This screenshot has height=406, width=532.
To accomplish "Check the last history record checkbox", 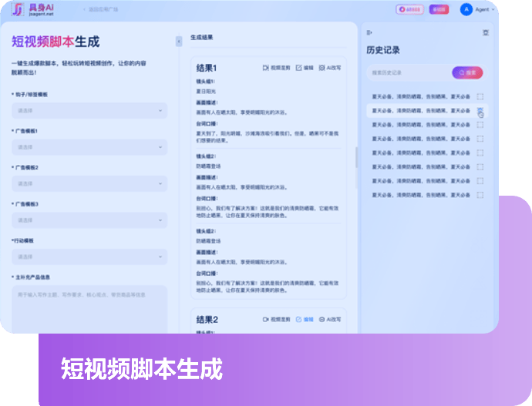I will click(480, 194).
